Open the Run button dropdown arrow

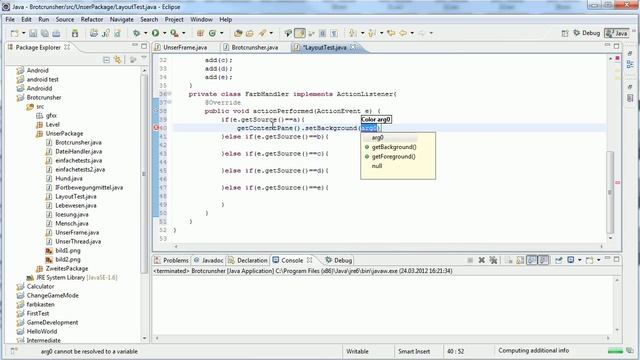pos(164,33)
